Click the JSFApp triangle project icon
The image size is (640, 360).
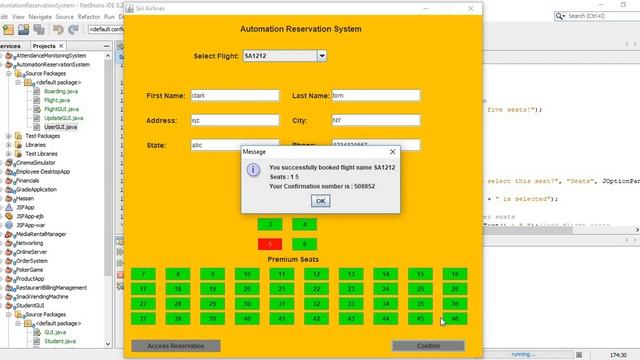[x=9, y=207]
